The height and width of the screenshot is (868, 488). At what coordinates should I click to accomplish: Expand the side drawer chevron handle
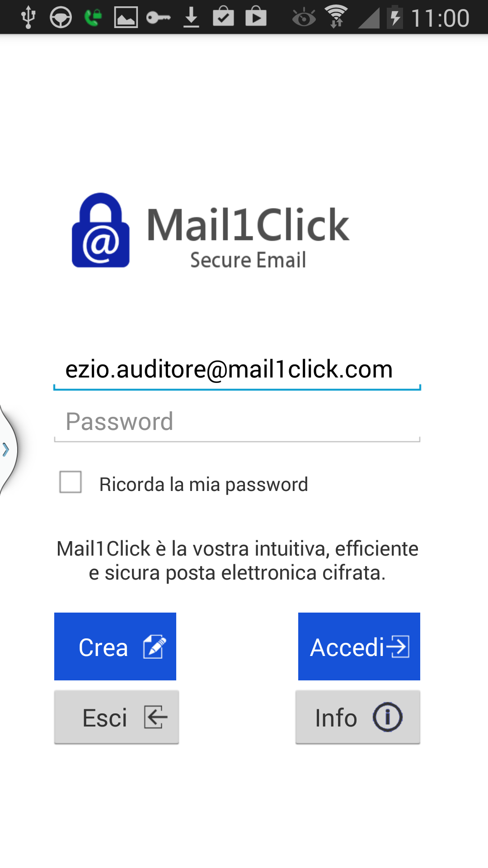coord(7,449)
